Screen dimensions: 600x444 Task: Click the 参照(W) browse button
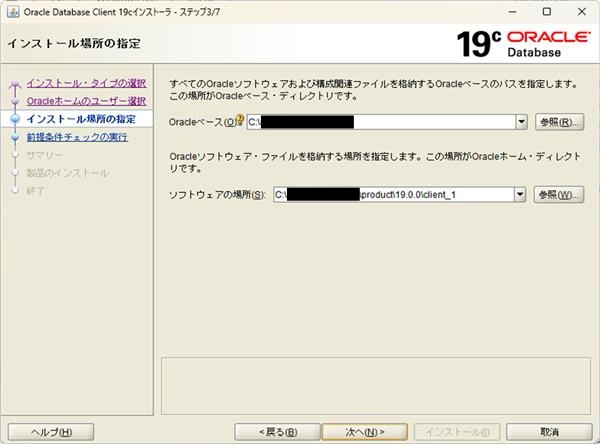[x=558, y=194]
